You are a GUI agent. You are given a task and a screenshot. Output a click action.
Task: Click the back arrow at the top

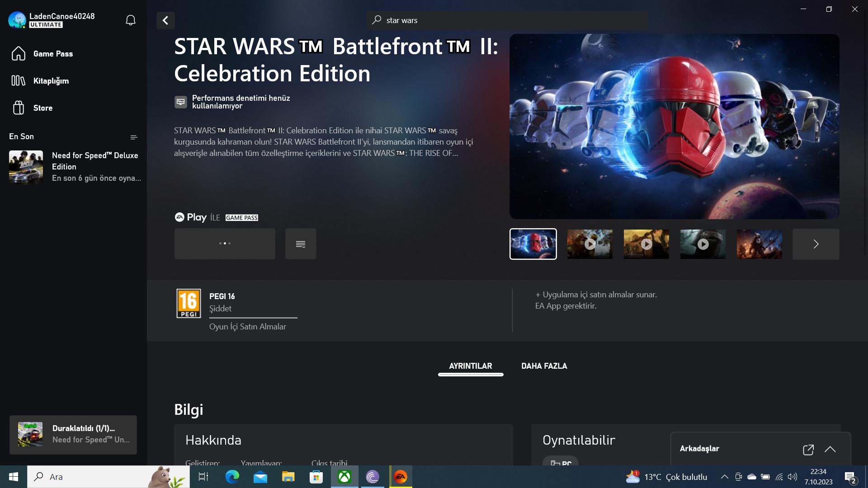click(x=165, y=20)
